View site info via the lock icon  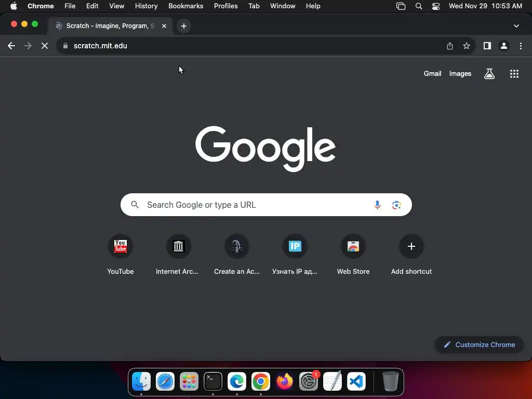[65, 46]
